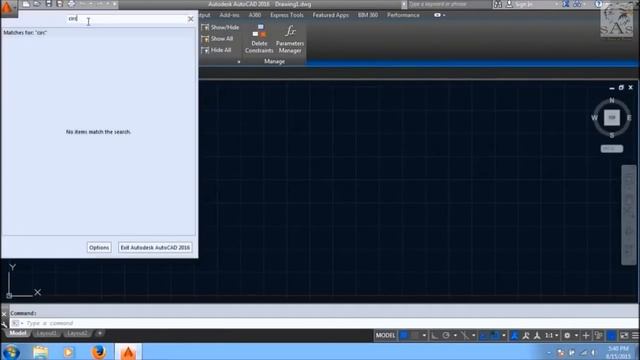Open the Express Tools ribbon tab
This screenshot has width=640, height=360.
[x=287, y=15]
